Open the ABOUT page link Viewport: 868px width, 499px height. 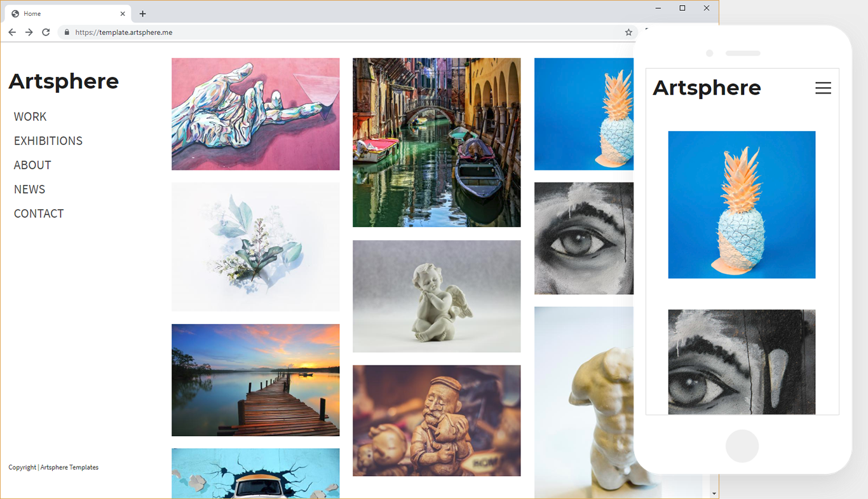[x=32, y=165]
